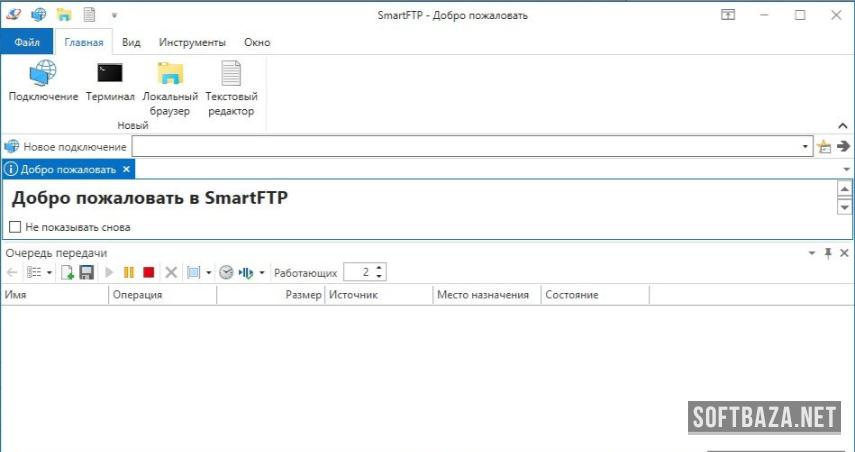The height and width of the screenshot is (452, 855).
Task: Click the favorites star icon beside address bar
Action: coord(824,147)
